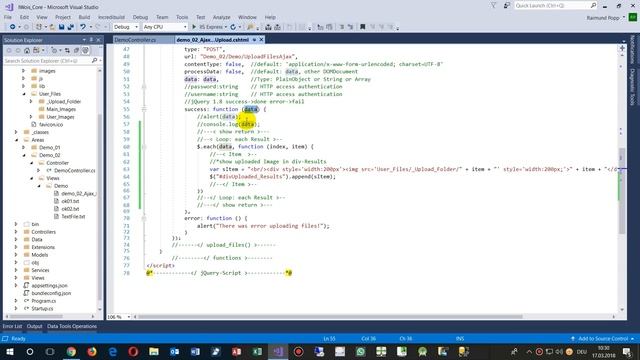
Task: Open WhatsApp from the taskbar
Action: [x=360, y=351]
